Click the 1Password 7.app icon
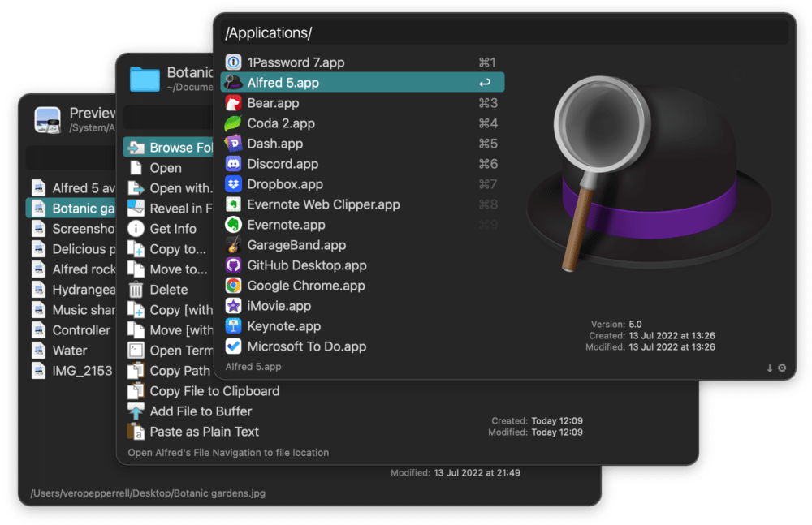Screen dimensions: 812x525 [x=234, y=62]
